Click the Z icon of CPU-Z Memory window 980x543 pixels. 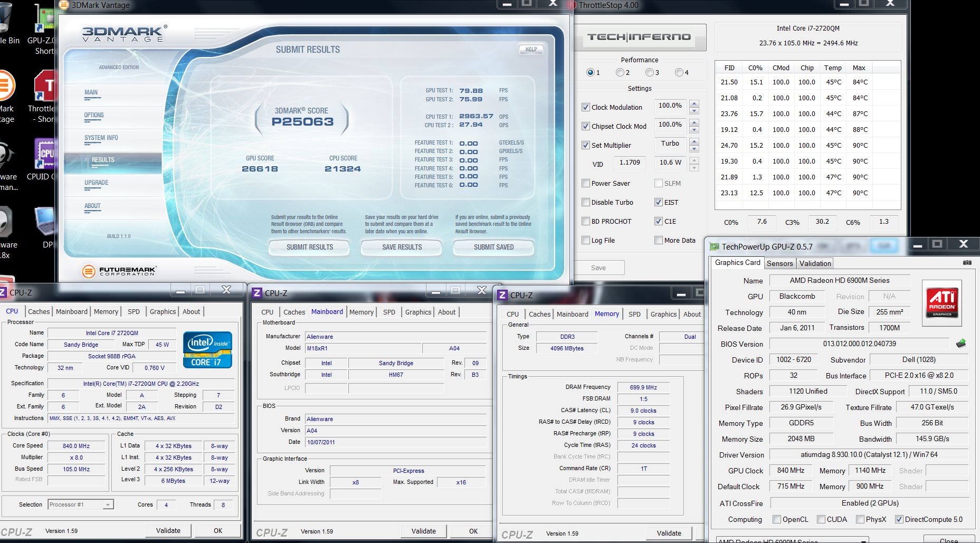pyautogui.click(x=502, y=295)
